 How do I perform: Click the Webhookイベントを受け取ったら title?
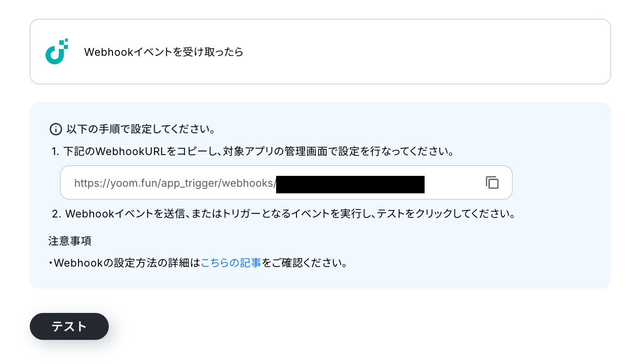pos(164,52)
